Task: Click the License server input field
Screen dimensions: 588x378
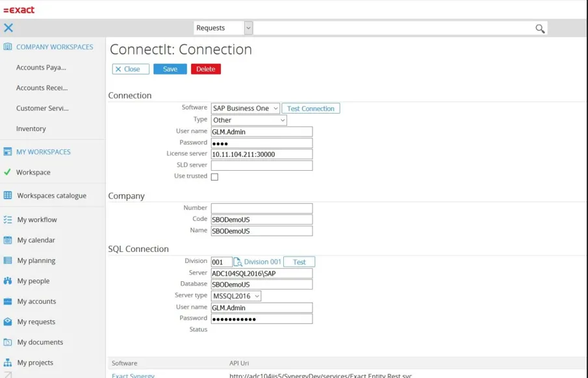Action: 261,155
